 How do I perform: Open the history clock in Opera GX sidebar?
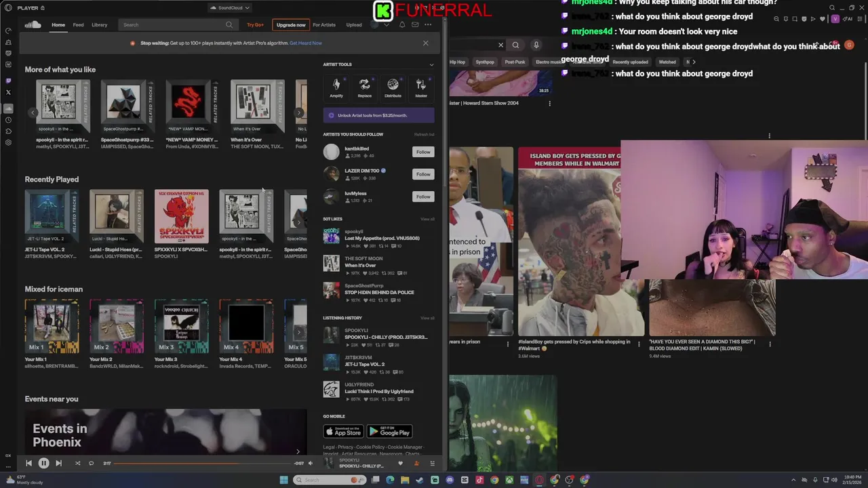pos(8,120)
